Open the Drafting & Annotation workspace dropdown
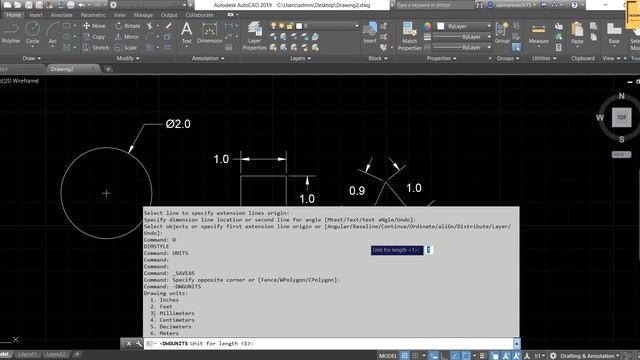The height and width of the screenshot is (360, 640). pos(589,356)
